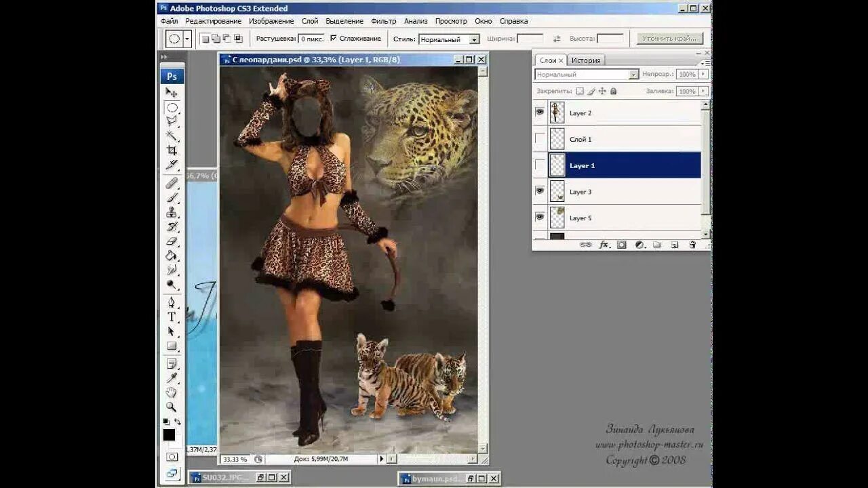Viewport: 868px width, 488px height.
Task: Add a layer style via fx icon
Action: (604, 245)
